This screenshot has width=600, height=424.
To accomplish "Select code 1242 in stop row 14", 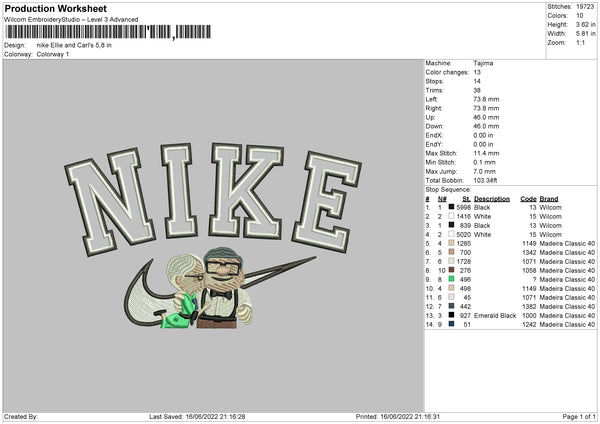I will tap(530, 325).
